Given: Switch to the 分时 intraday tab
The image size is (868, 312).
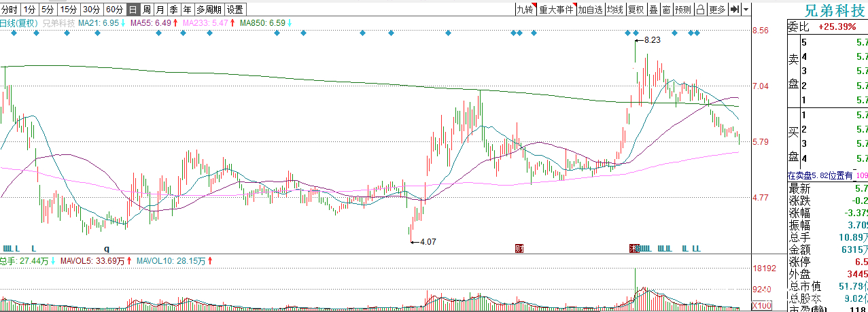Looking at the screenshot, I should pyautogui.click(x=9, y=10).
